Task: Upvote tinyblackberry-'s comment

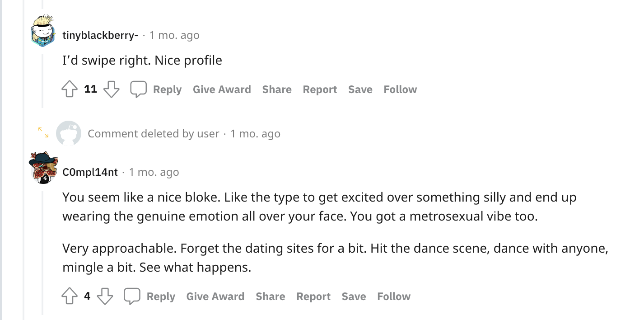Action: click(x=70, y=89)
